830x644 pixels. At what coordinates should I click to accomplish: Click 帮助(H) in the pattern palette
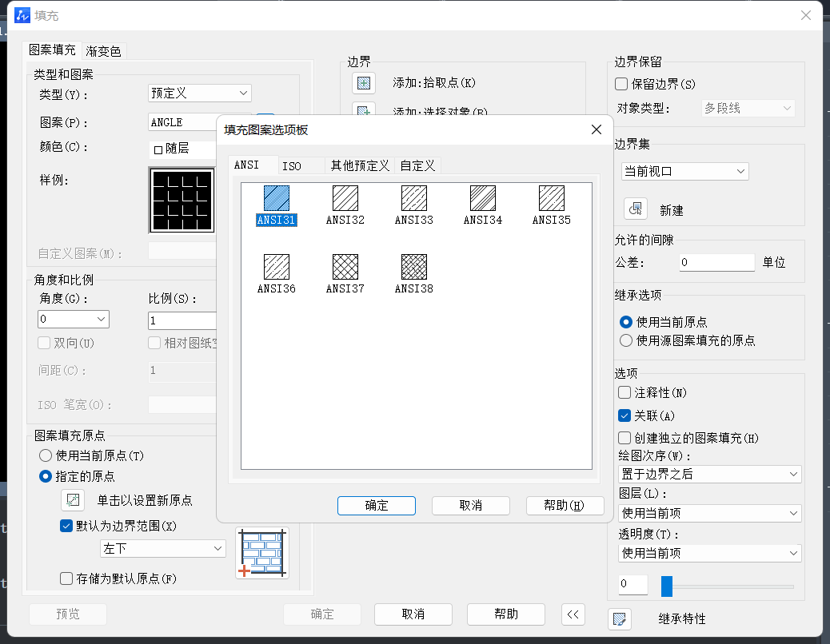[x=565, y=506]
